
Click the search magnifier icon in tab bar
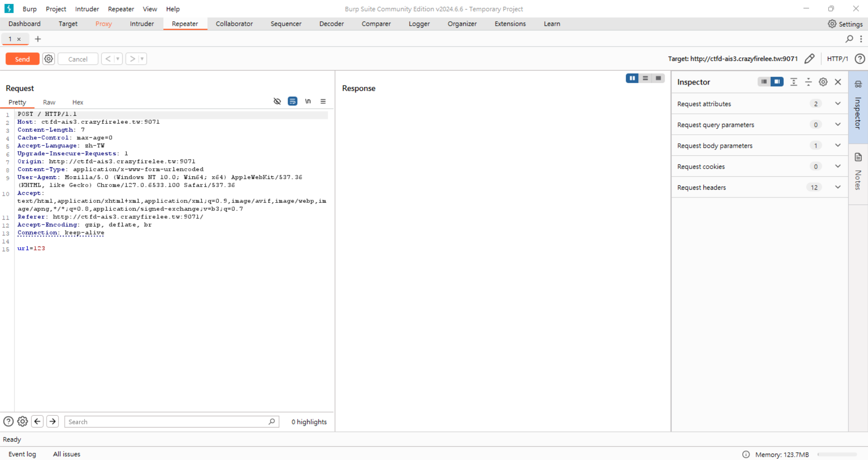point(849,39)
